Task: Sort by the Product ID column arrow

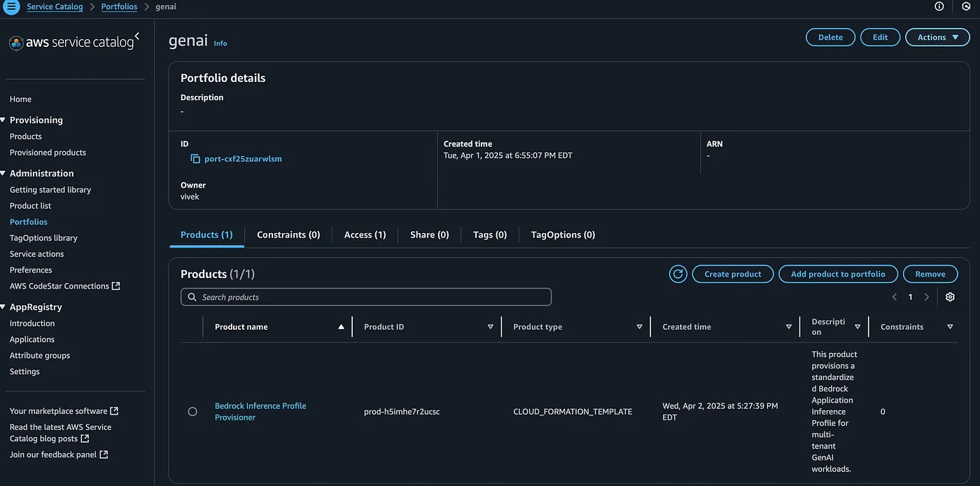Action: [490, 327]
